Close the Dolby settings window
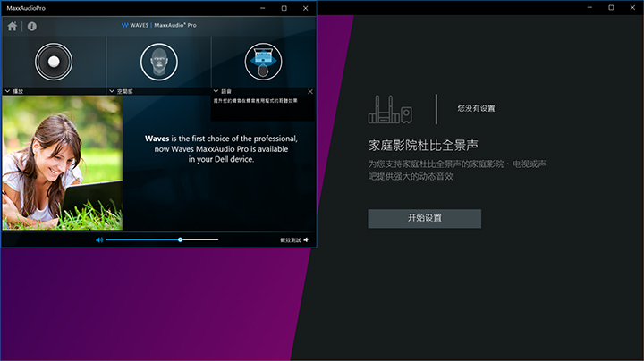 (632, 7)
